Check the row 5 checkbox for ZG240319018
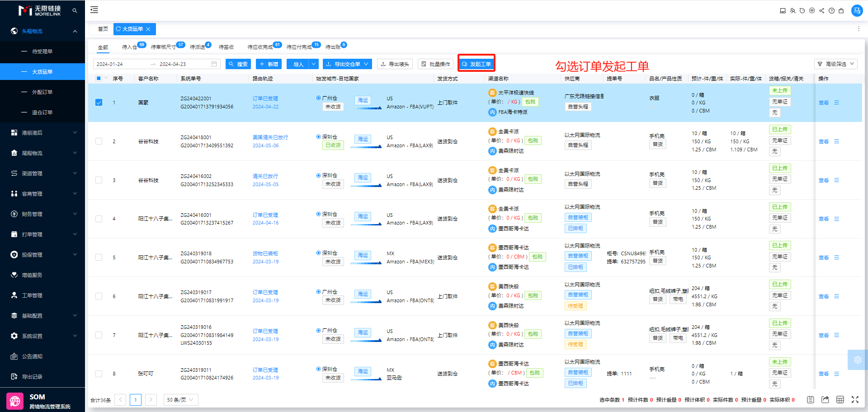This screenshot has height=412, width=868. (99, 257)
